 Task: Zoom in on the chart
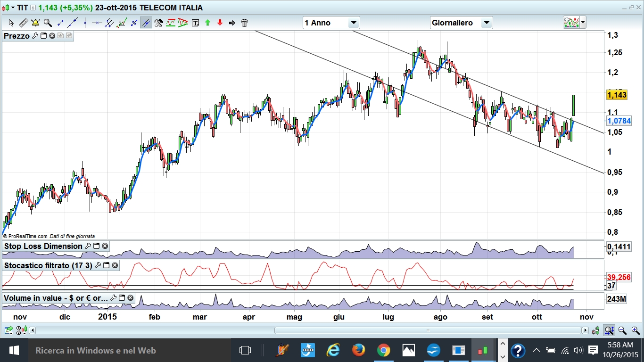pos(635,330)
